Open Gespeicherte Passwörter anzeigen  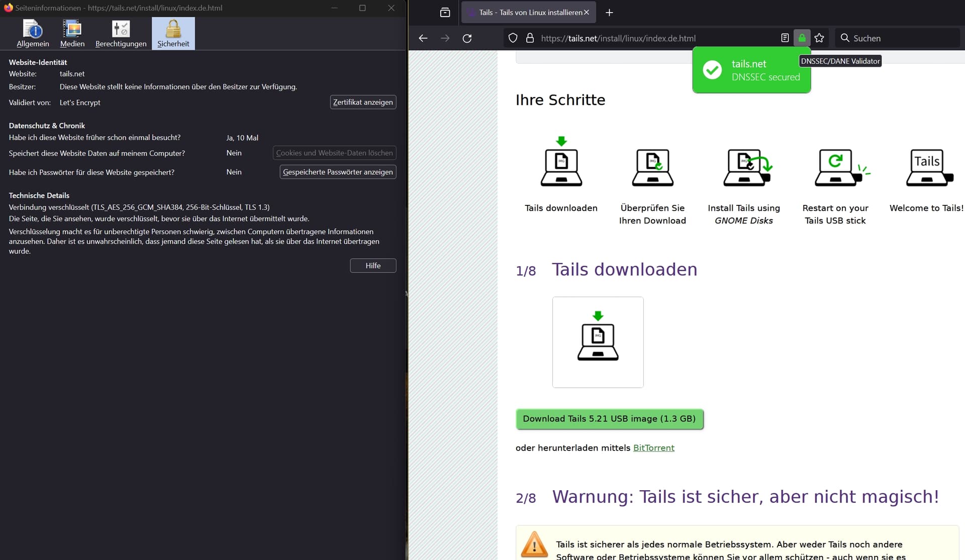(x=338, y=172)
